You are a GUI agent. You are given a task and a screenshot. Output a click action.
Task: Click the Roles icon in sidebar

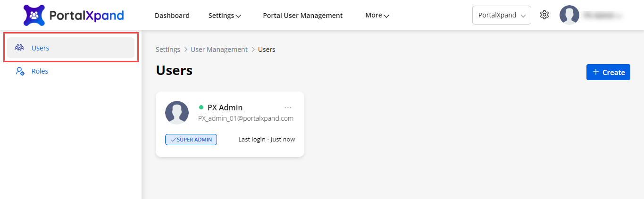[x=20, y=71]
